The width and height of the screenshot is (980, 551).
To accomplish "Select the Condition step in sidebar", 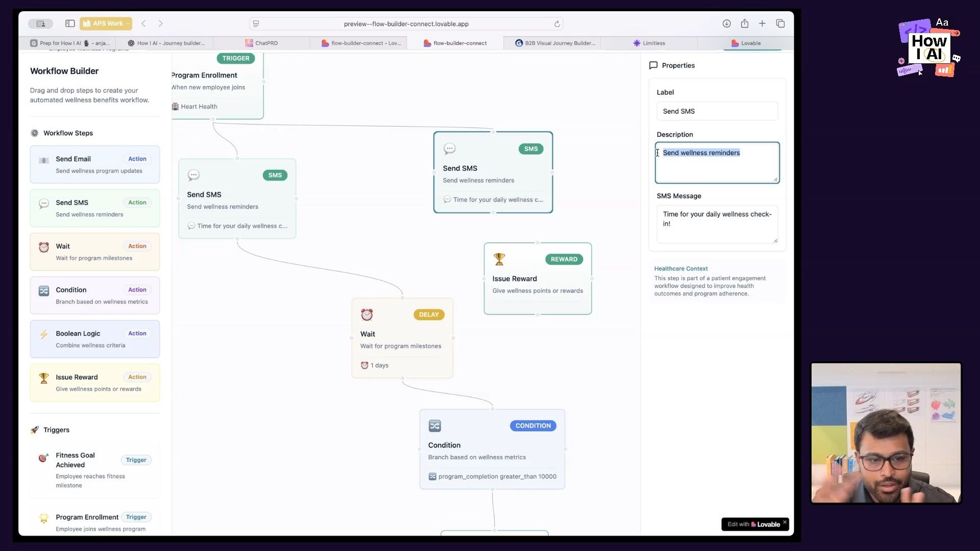I will (x=95, y=295).
